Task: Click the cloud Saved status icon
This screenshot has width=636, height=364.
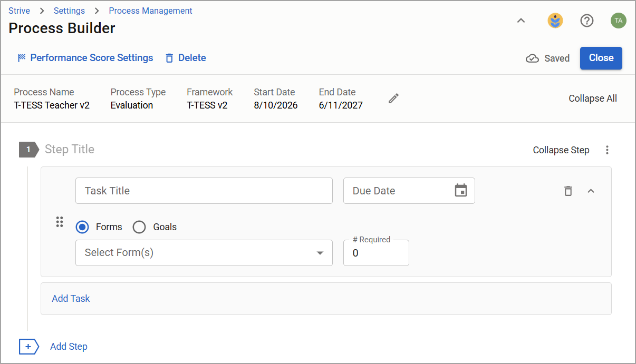Action: coord(532,58)
